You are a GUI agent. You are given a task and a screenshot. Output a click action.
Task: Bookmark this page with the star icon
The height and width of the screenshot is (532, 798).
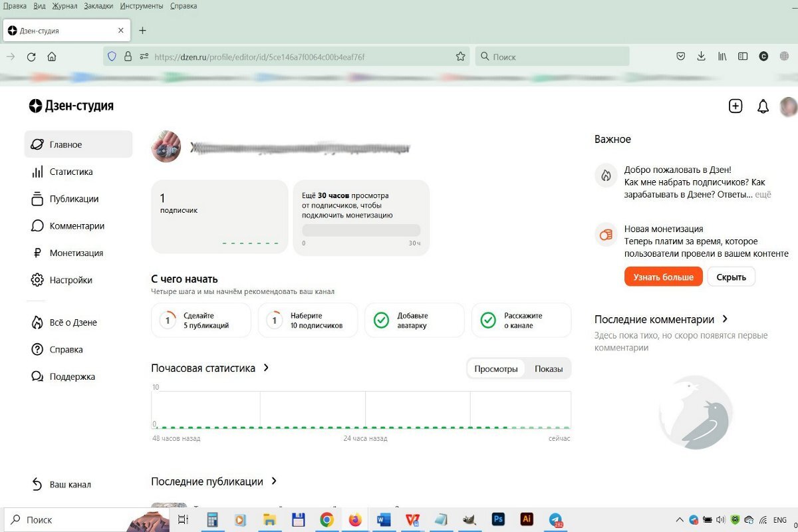pos(460,57)
